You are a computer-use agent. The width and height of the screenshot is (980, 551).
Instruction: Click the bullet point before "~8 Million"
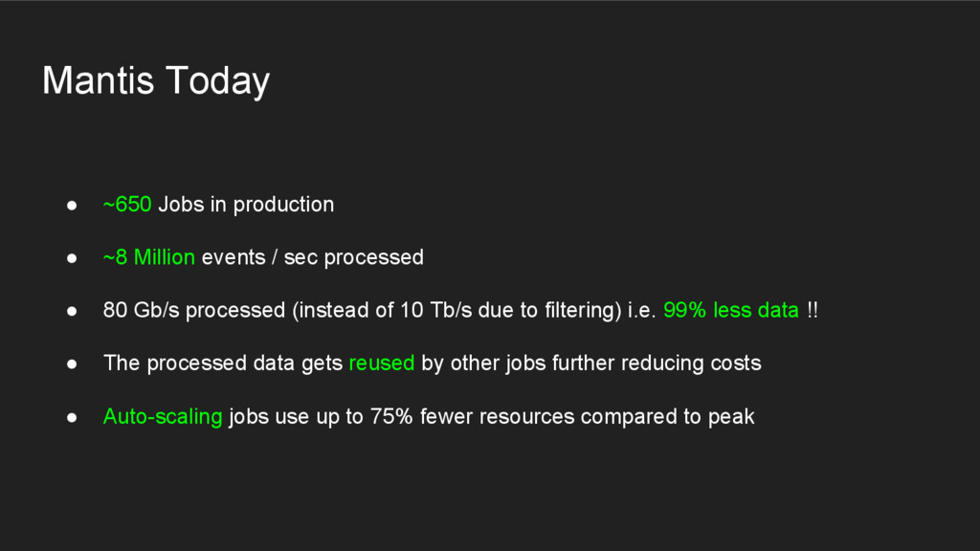tap(72, 258)
